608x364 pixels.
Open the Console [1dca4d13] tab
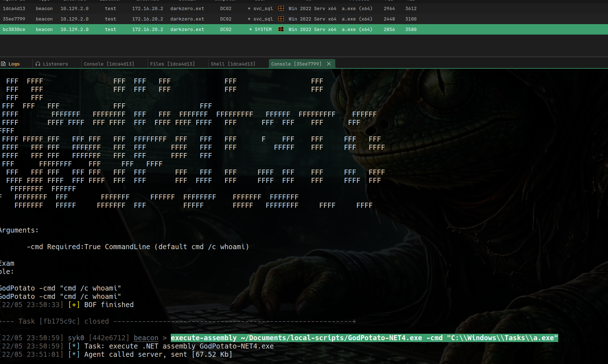pos(109,64)
